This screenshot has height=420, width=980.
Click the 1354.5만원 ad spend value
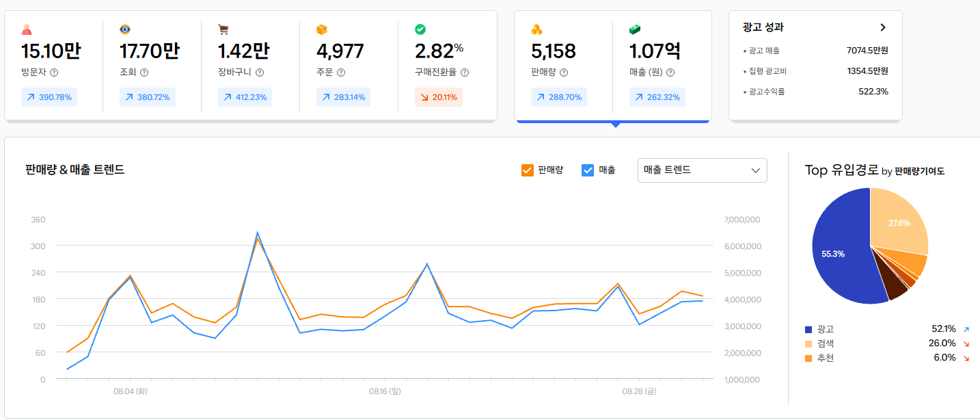pyautogui.click(x=867, y=71)
